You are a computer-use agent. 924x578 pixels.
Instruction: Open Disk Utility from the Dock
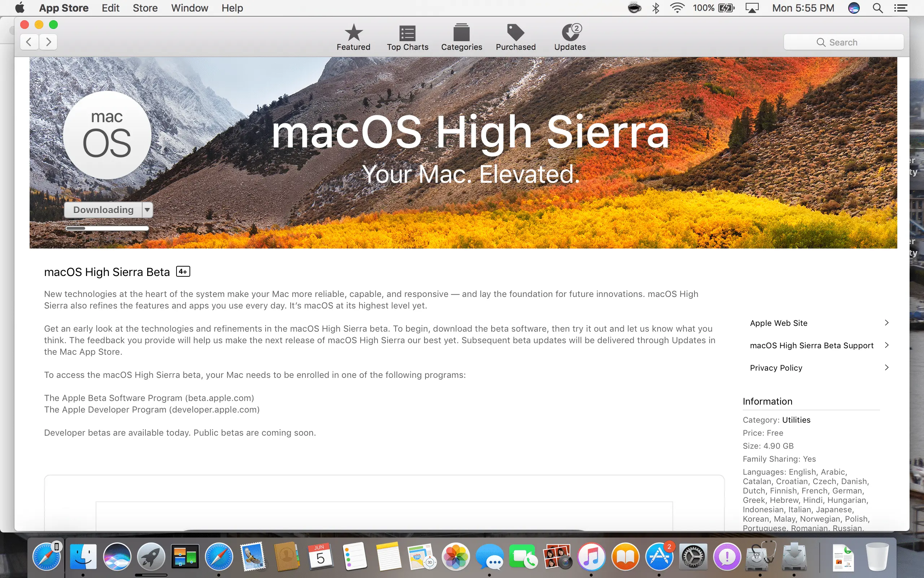click(761, 557)
